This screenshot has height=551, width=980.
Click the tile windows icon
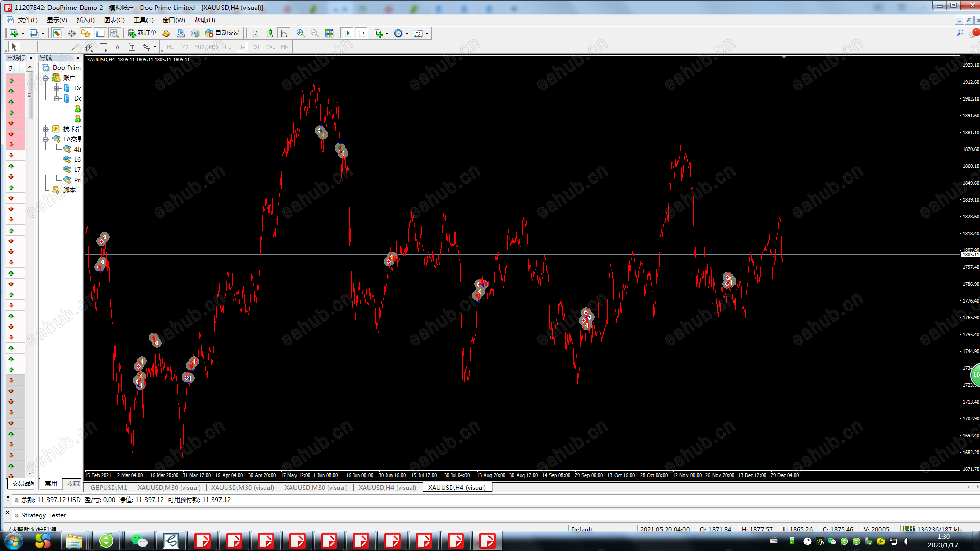tap(329, 33)
